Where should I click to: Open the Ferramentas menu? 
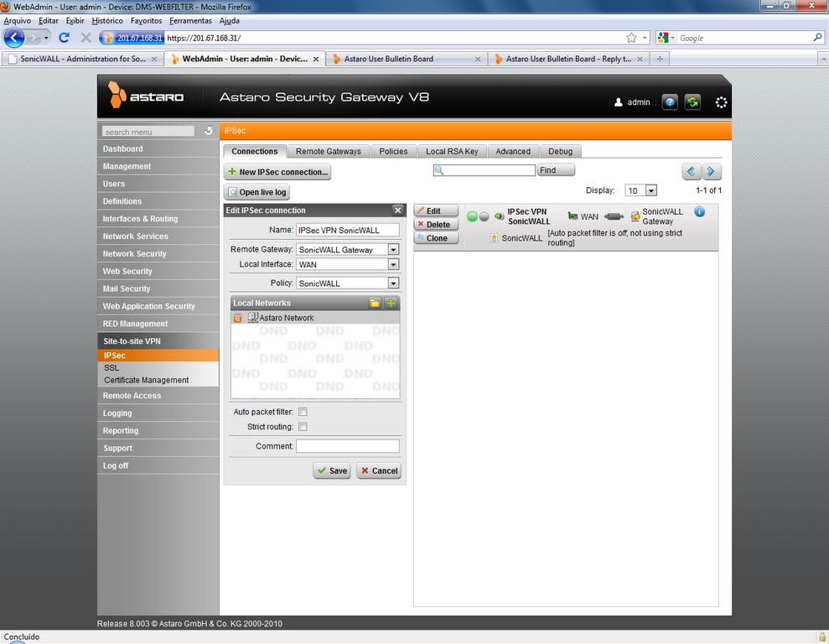[x=190, y=21]
